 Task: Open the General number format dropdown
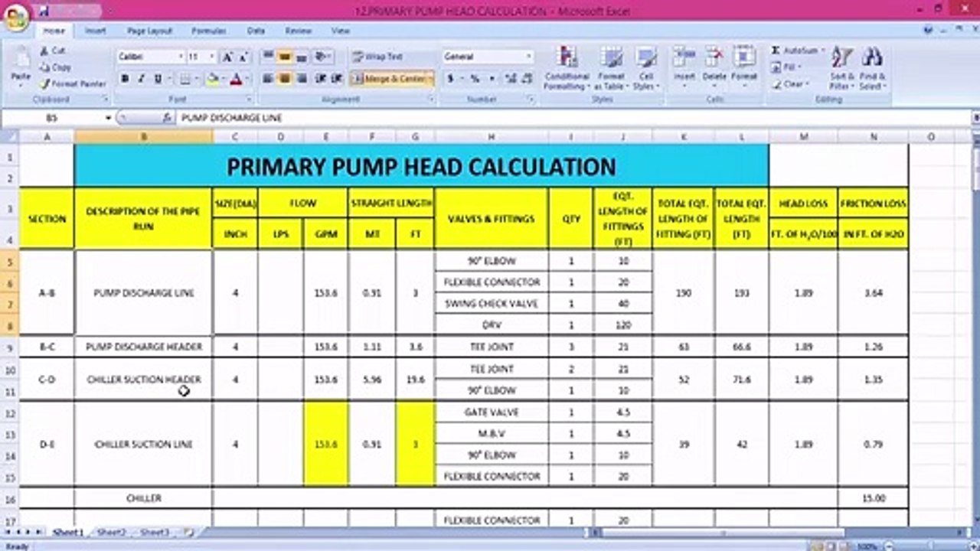click(528, 57)
